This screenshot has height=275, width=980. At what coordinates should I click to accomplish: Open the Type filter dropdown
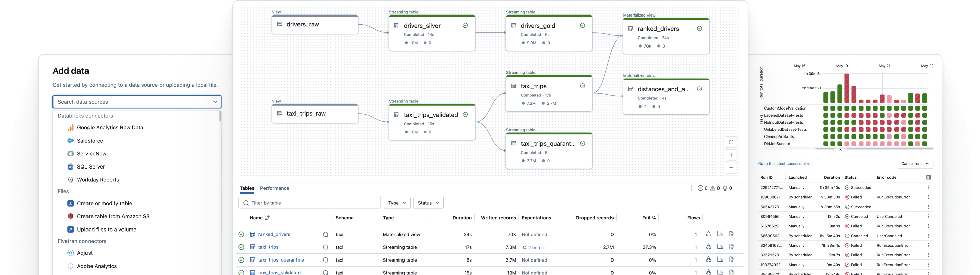pos(397,203)
